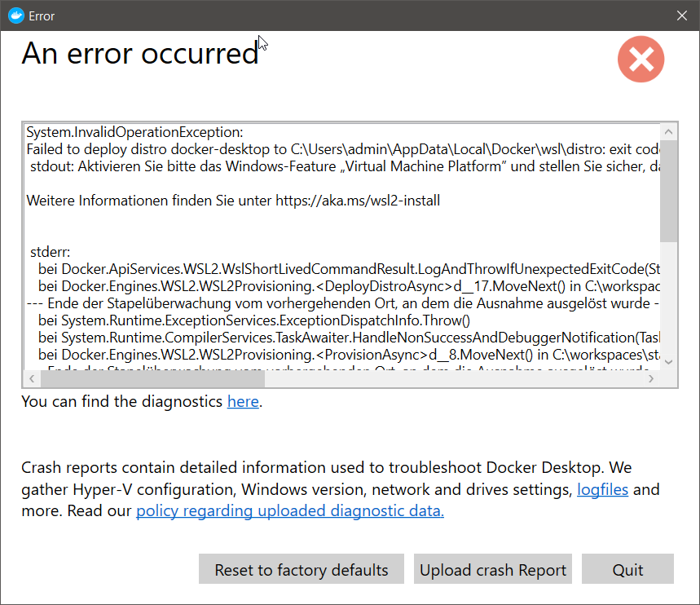Open policy regarding uploaded diagnostic data link
The height and width of the screenshot is (605, 700).
tap(290, 510)
